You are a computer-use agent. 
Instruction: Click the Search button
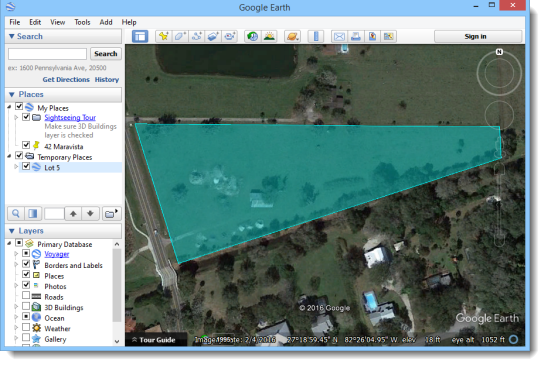pos(106,54)
